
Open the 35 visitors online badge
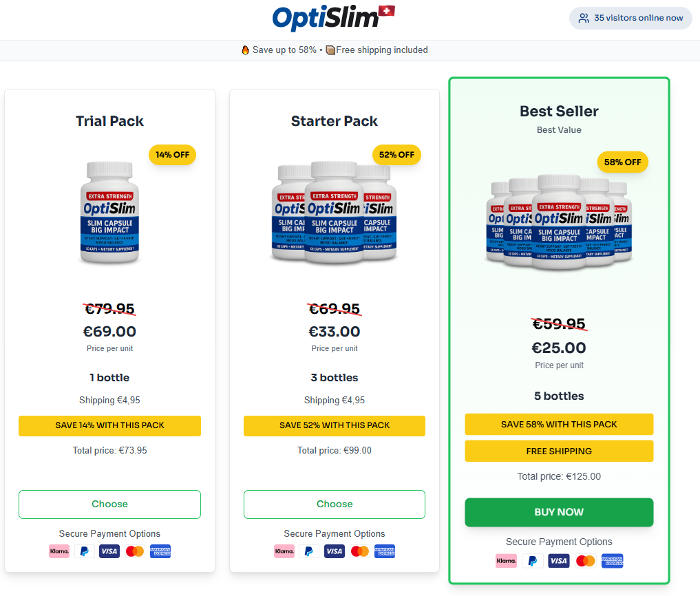click(x=630, y=18)
